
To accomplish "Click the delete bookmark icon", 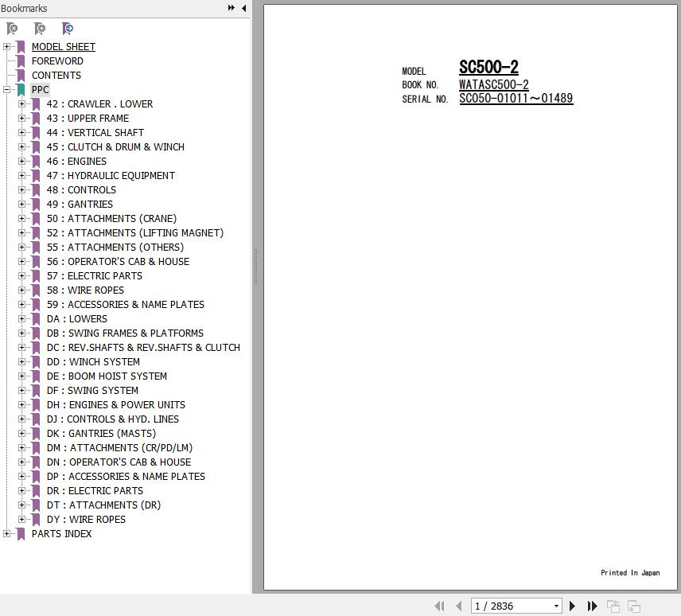I will (x=12, y=29).
